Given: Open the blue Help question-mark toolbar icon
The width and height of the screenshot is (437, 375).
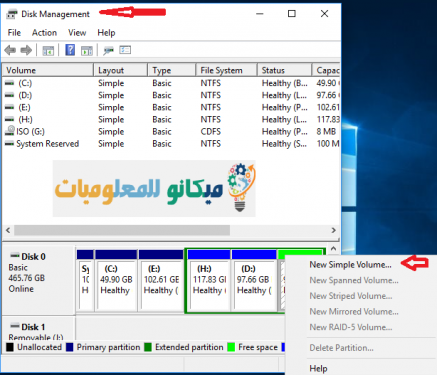Looking at the screenshot, I should pos(70,50).
